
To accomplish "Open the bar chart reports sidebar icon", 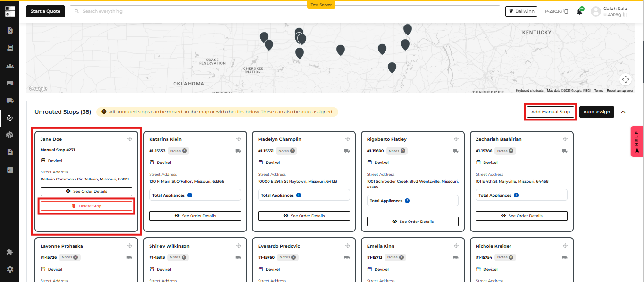I will [x=10, y=170].
